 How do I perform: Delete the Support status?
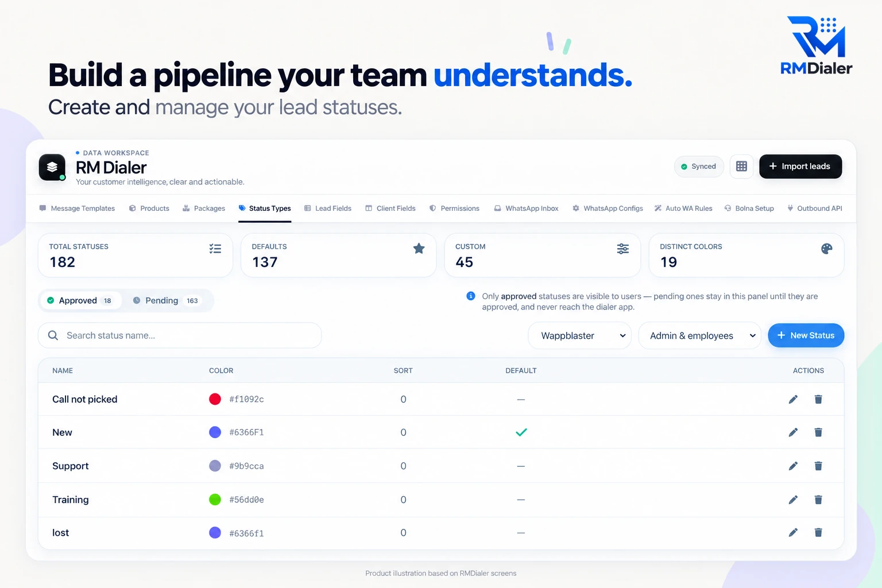(x=818, y=466)
